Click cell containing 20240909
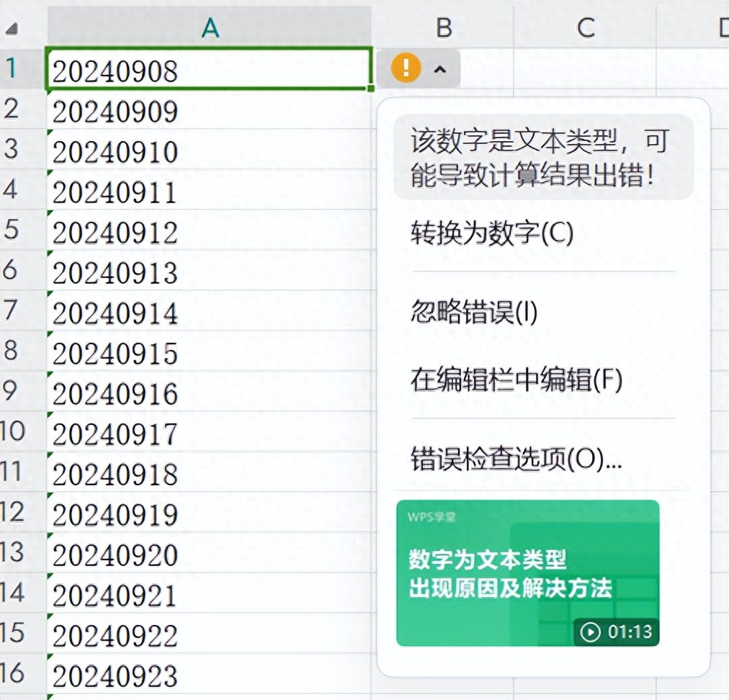The width and height of the screenshot is (729, 700). point(209,108)
